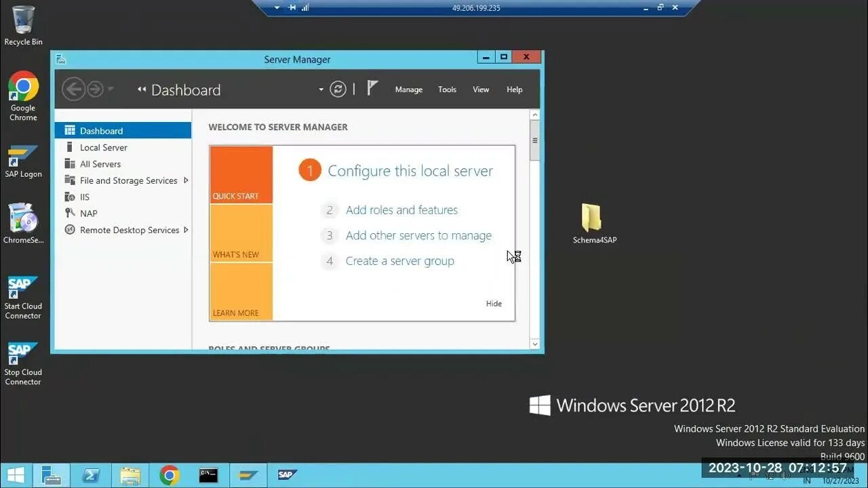Image resolution: width=868 pixels, height=488 pixels.
Task: Select Google Chrome desktop shortcut
Action: (23, 96)
